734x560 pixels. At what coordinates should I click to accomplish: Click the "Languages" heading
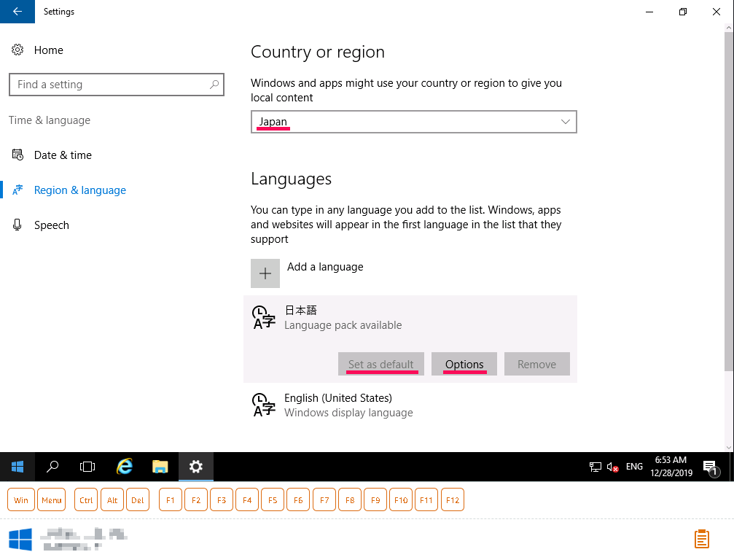coord(291,179)
